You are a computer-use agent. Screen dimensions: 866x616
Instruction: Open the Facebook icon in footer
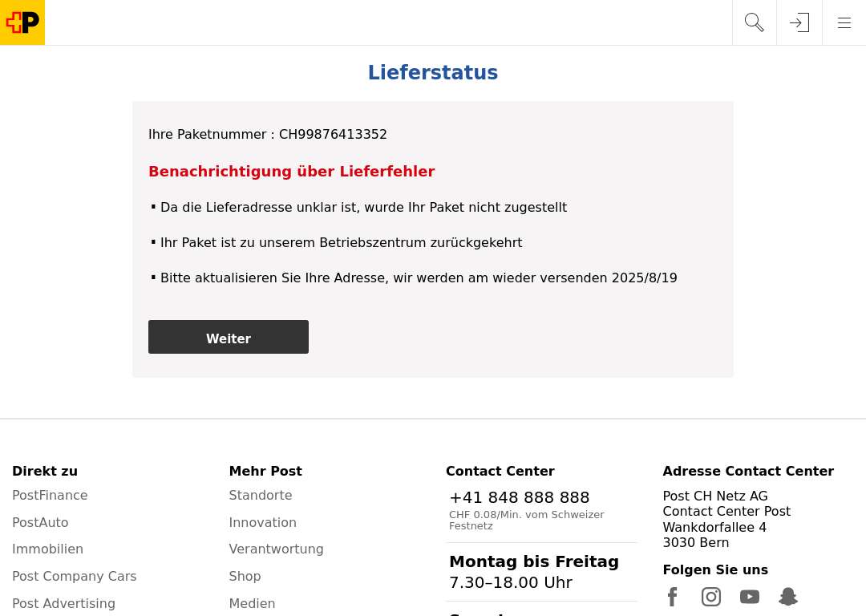click(672, 597)
